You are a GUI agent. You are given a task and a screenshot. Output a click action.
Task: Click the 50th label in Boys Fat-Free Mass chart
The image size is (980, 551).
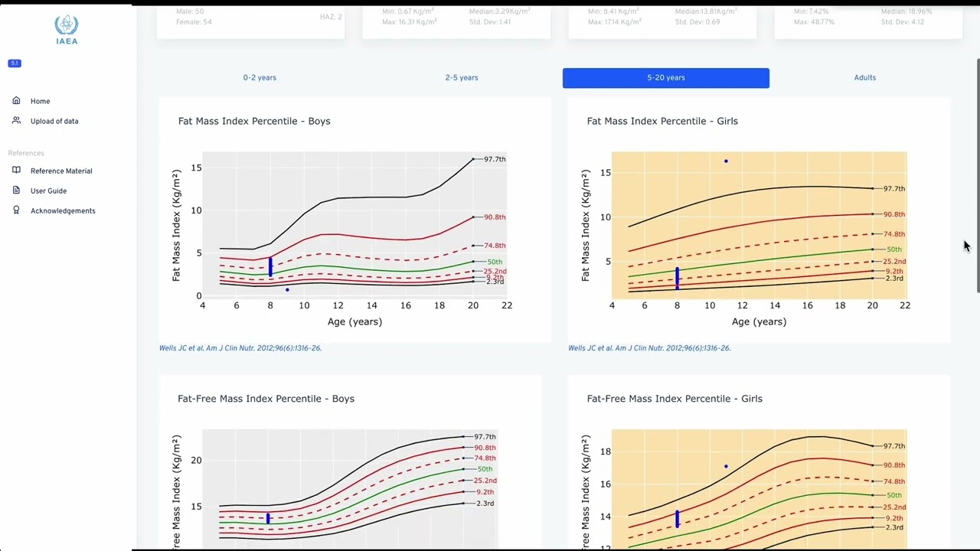click(485, 469)
